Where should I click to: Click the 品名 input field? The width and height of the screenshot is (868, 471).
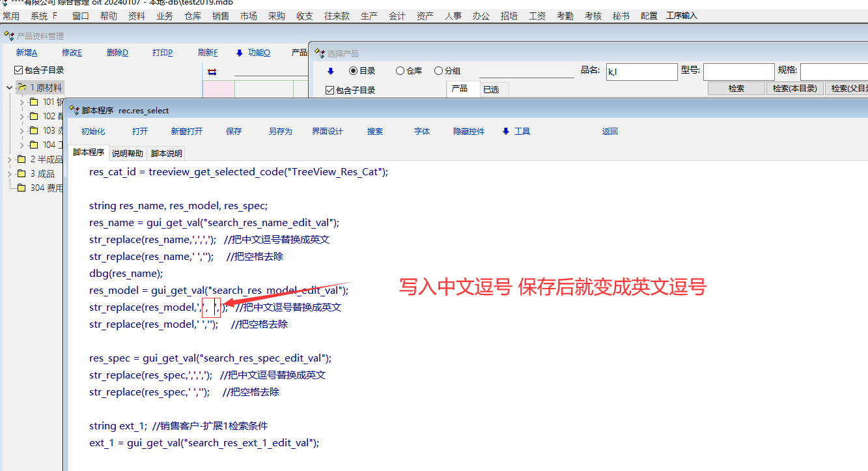(x=641, y=72)
